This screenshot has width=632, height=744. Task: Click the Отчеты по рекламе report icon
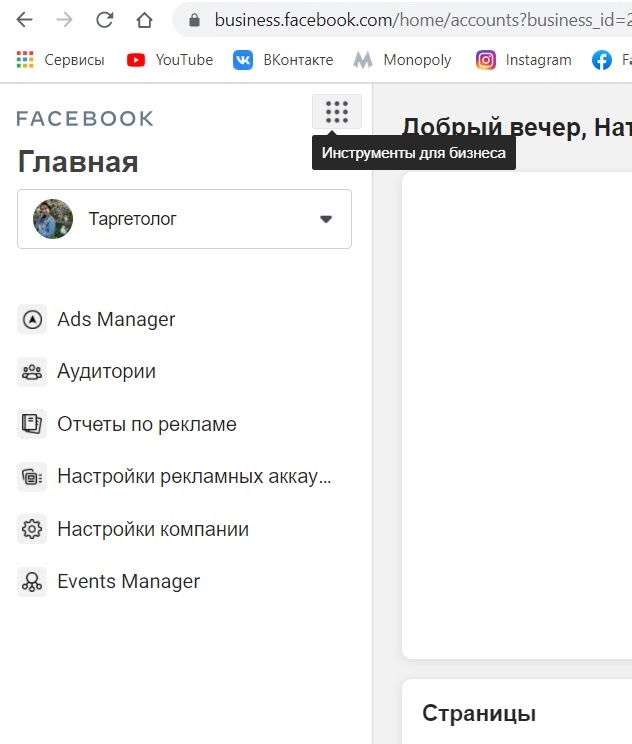pos(32,424)
